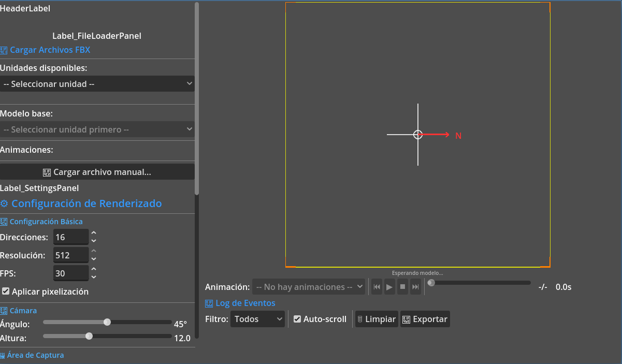622x364 pixels.
Task: Open the 'Seleccionar unidad' dropdown
Action: (x=97, y=84)
